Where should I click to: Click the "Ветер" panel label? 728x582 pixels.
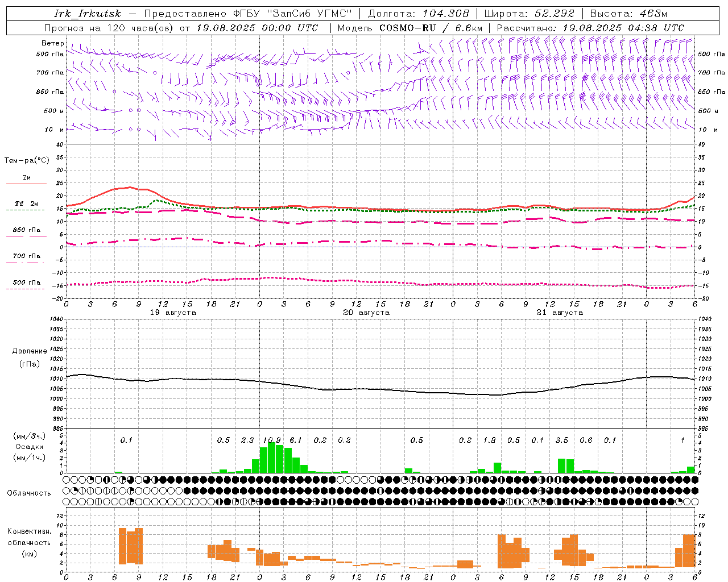point(53,43)
